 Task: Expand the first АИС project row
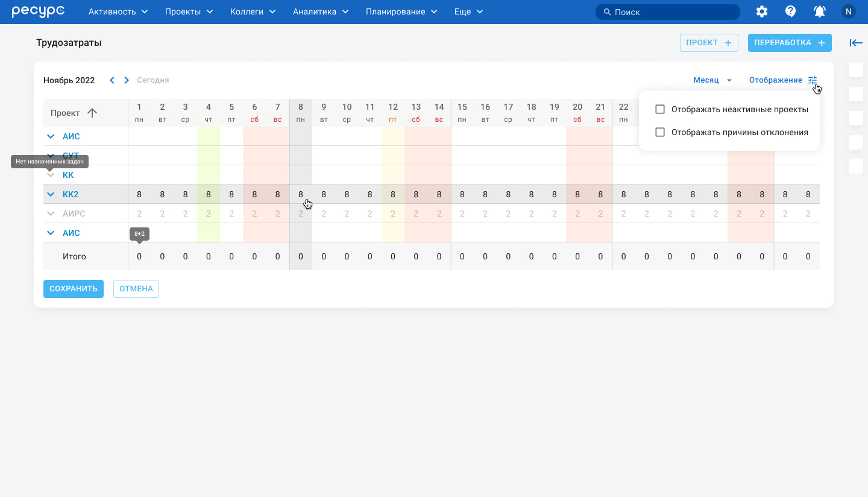pyautogui.click(x=51, y=136)
